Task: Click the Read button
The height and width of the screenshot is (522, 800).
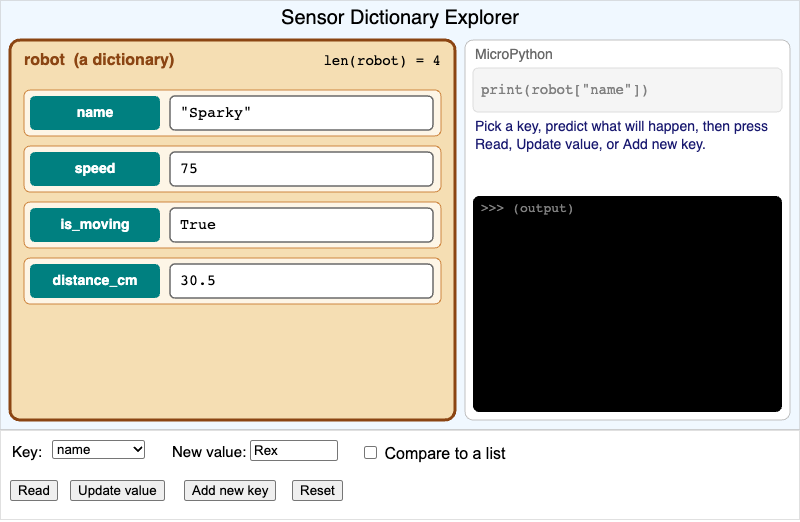Action: [x=34, y=490]
